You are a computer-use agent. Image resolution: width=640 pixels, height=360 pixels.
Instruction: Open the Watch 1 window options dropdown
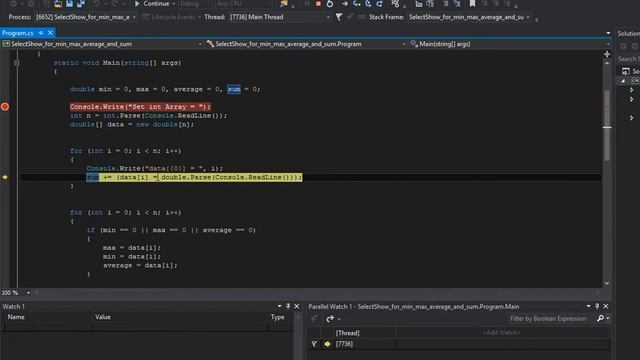279,306
